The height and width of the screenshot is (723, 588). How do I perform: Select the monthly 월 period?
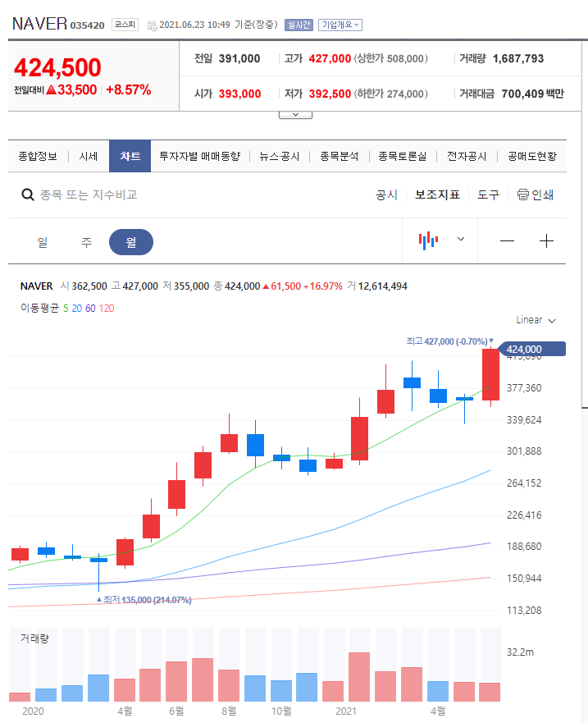[131, 242]
